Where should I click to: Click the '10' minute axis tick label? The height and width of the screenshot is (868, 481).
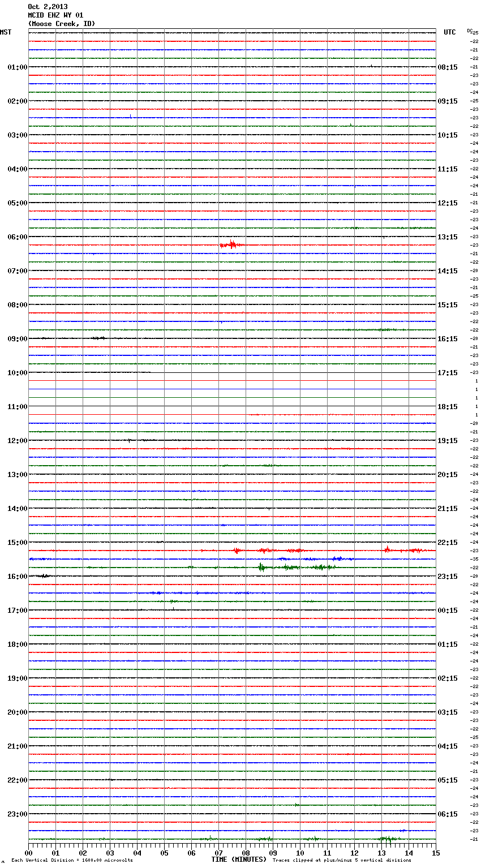[x=300, y=853]
